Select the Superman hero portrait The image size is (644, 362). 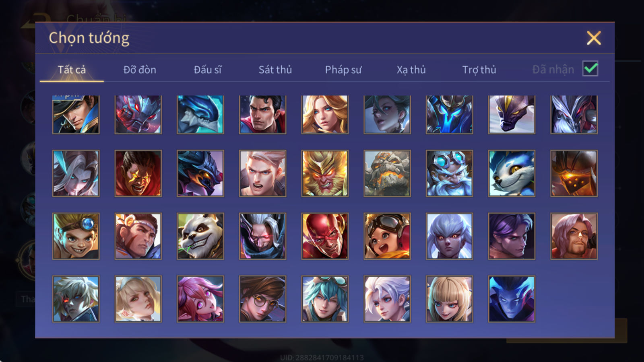tap(262, 114)
